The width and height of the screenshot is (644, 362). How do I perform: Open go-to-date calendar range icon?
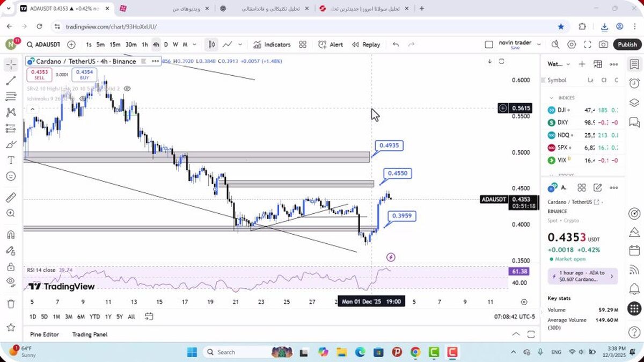[149, 316]
